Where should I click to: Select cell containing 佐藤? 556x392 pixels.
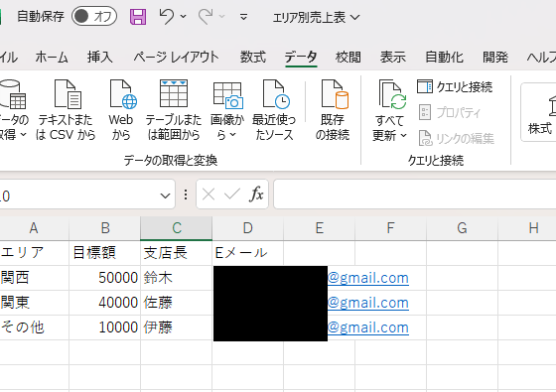[177, 303]
